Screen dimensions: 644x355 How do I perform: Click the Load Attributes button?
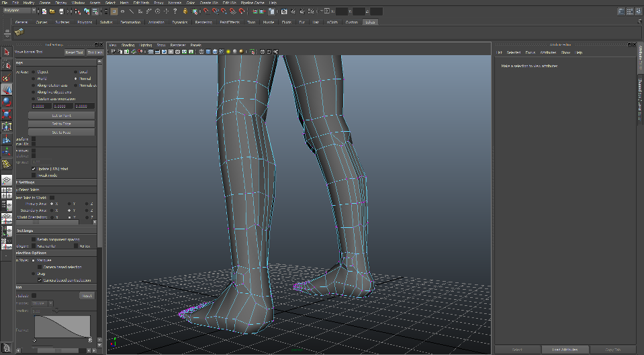tap(565, 350)
